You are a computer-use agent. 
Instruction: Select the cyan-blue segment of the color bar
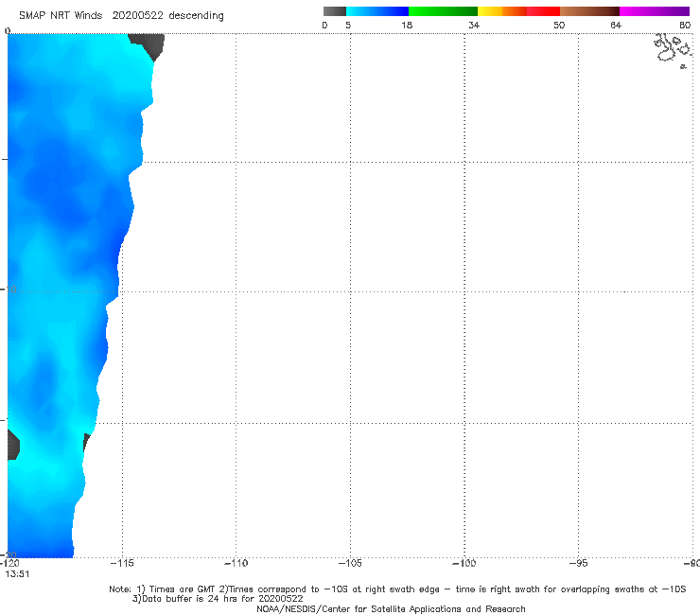pyautogui.click(x=377, y=11)
